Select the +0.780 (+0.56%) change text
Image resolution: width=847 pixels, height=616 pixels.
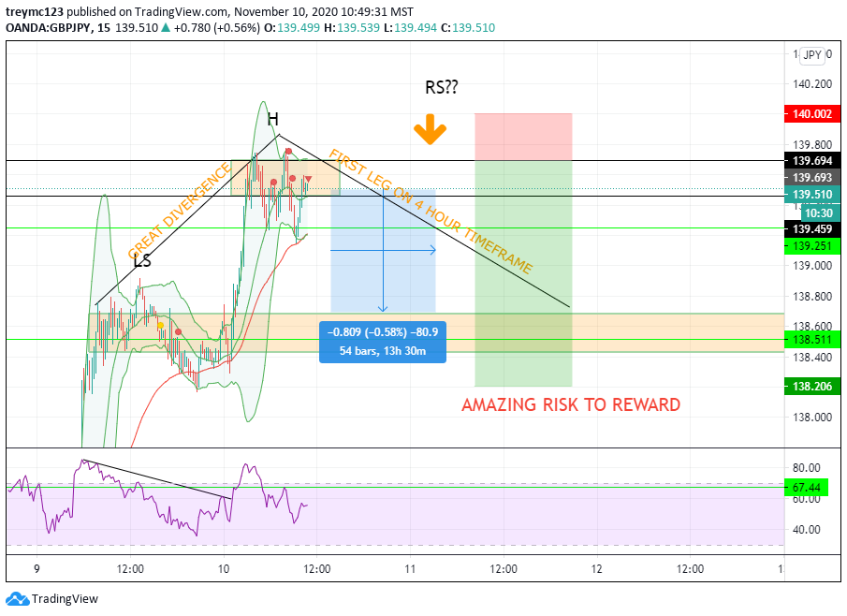pos(216,27)
